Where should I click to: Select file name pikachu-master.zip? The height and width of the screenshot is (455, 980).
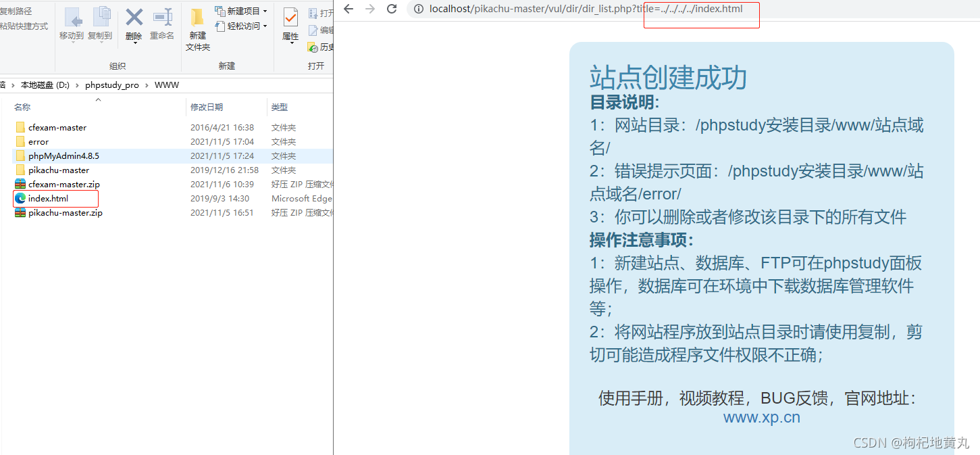66,212
